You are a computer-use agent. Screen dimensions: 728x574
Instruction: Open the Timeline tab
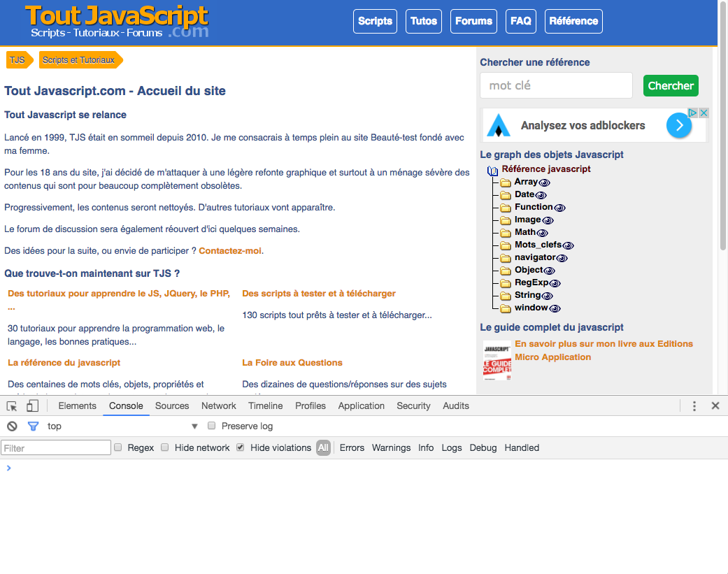pos(265,406)
